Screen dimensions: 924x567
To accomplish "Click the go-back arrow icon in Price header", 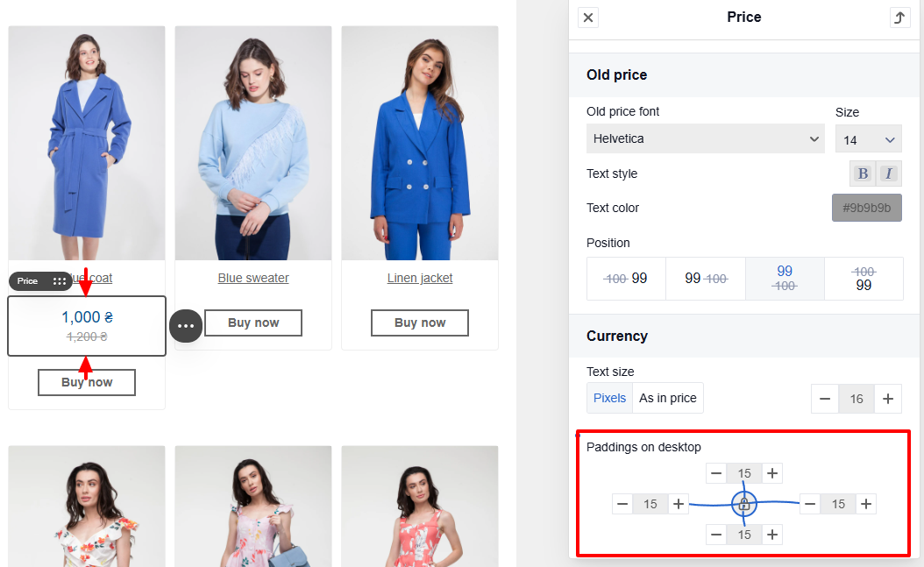I will pyautogui.click(x=899, y=18).
